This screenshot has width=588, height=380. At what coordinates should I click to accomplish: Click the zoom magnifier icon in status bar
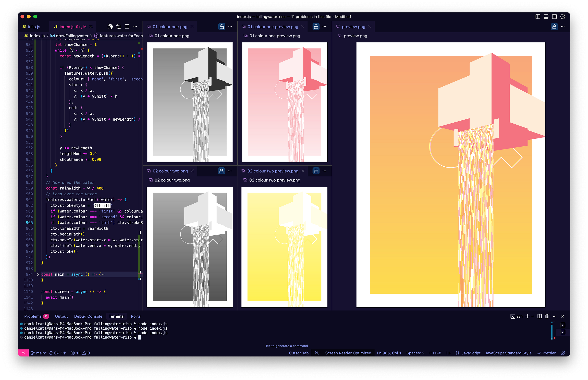[x=317, y=353]
